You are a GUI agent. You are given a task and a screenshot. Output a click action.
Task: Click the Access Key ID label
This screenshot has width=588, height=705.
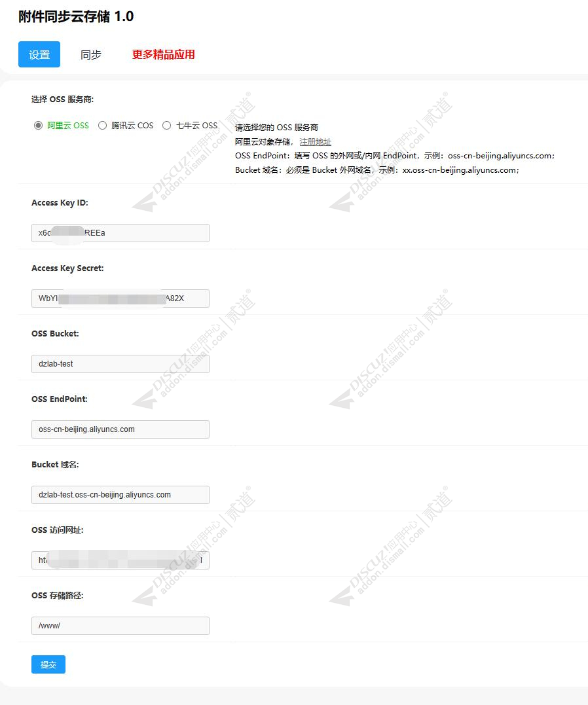pyautogui.click(x=60, y=203)
